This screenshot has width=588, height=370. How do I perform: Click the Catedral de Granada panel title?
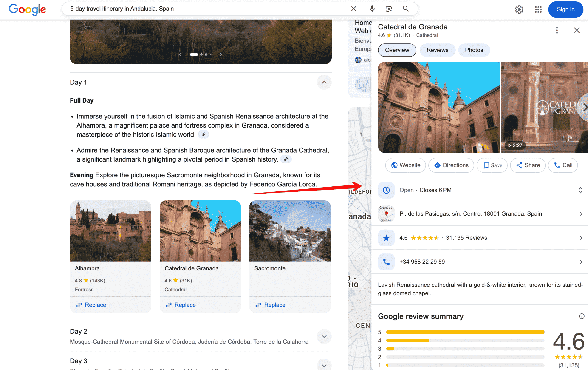pyautogui.click(x=413, y=27)
